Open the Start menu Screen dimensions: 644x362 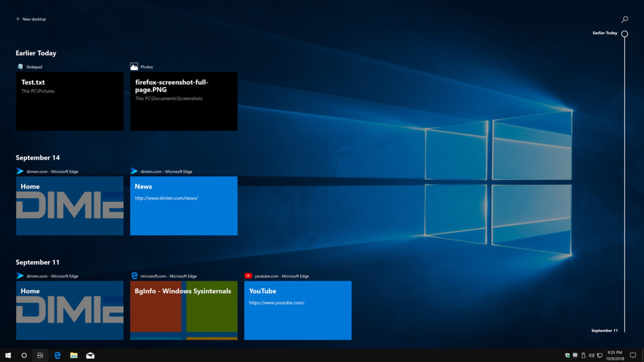coord(8,355)
